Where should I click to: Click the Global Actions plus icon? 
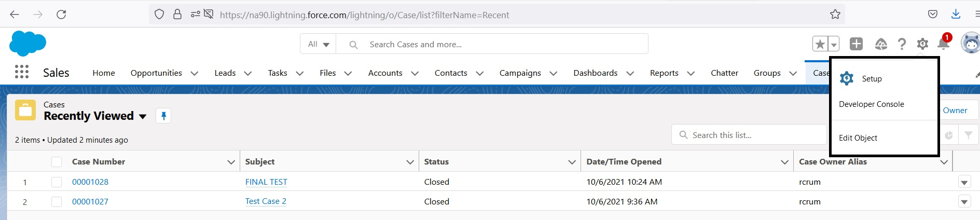pos(856,44)
